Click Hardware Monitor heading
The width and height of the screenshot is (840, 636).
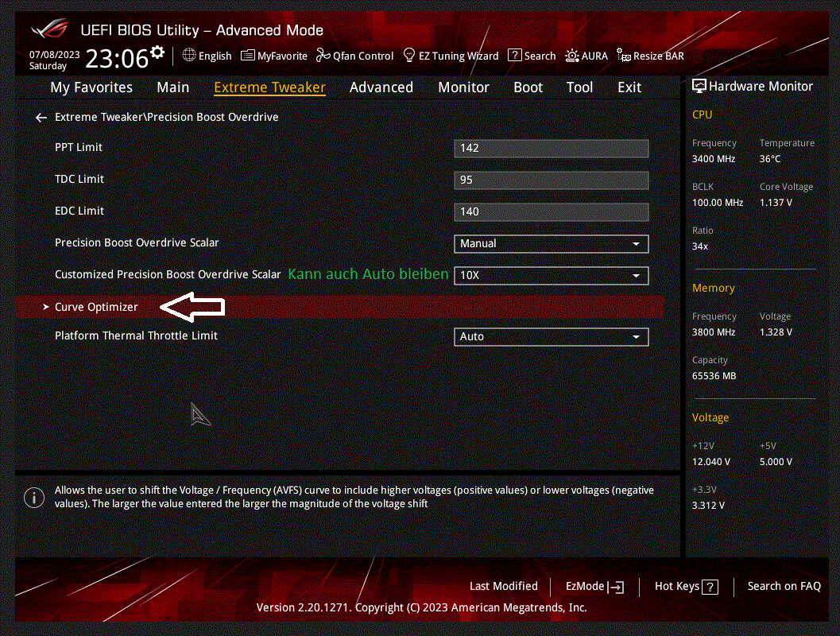pyautogui.click(x=761, y=87)
